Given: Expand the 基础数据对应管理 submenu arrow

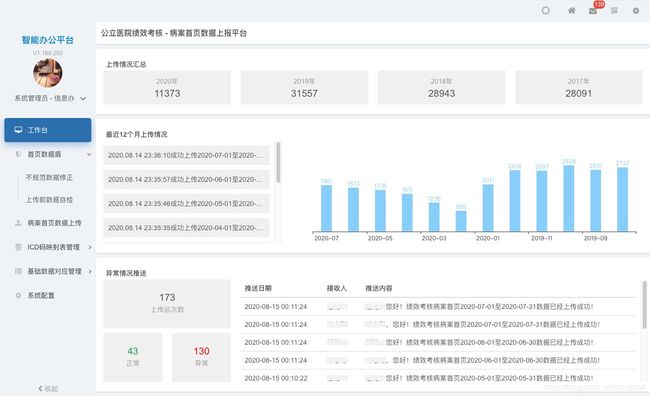Looking at the screenshot, I should [x=90, y=271].
